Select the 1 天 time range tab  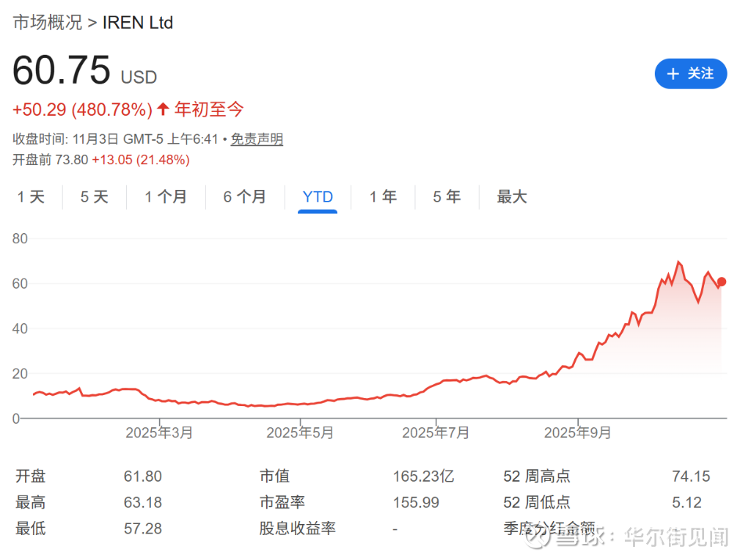31,196
